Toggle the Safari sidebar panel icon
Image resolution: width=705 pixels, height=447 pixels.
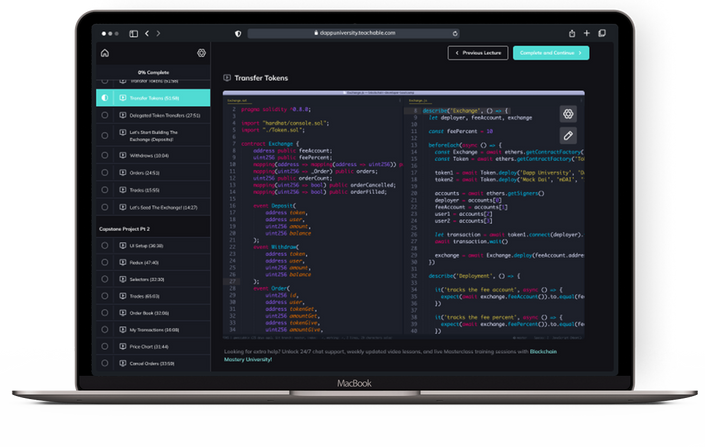[x=134, y=34]
